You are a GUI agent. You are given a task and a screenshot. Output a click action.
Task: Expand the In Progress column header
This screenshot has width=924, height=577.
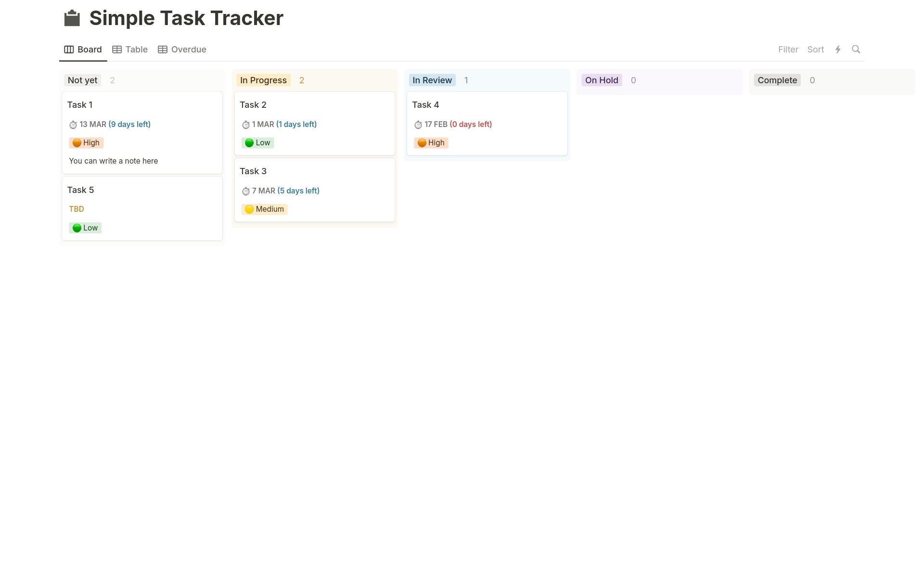pos(263,80)
